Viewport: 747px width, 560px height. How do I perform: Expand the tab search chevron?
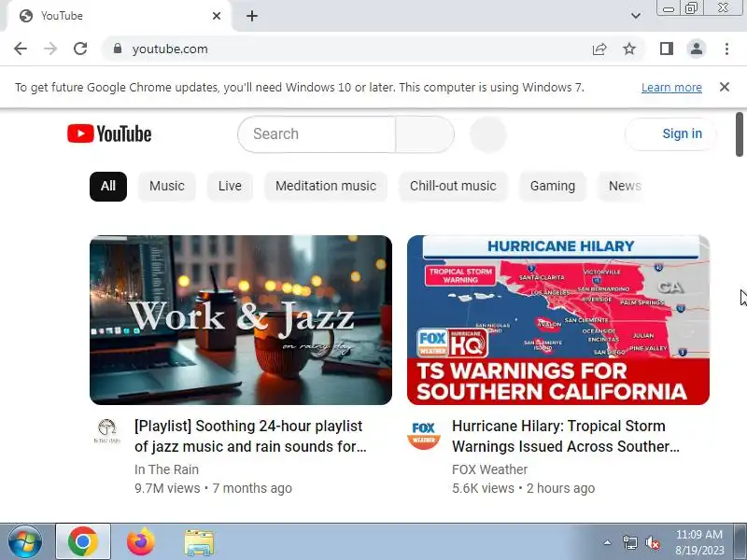click(x=636, y=16)
